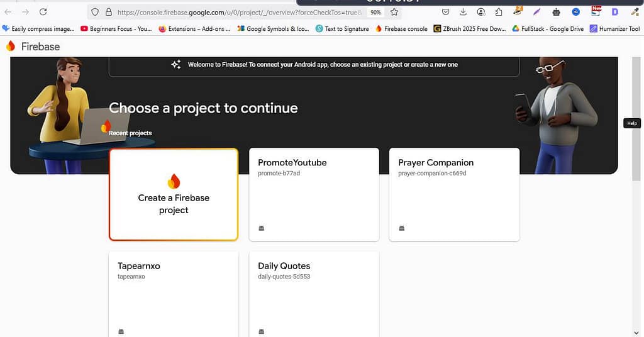Screen dimensions: 644x337
Task: Click the sparkle icon in the welcome banner
Action: point(176,64)
